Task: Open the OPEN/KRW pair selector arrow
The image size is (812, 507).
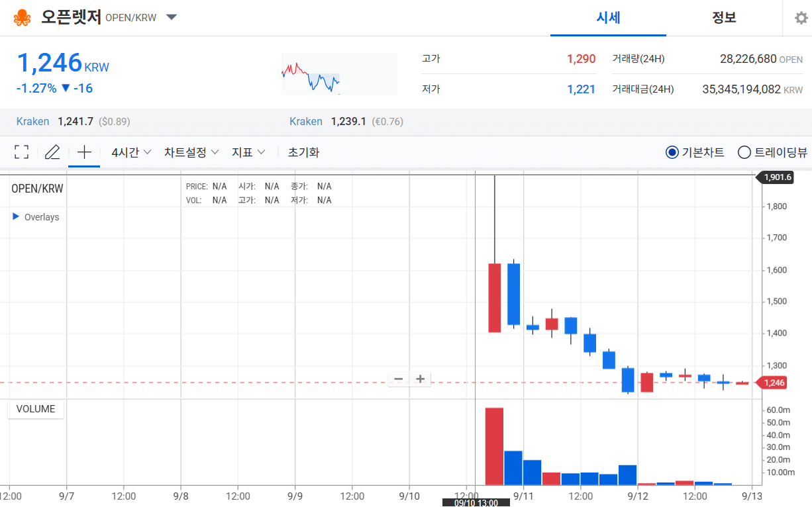Action: pos(171,18)
